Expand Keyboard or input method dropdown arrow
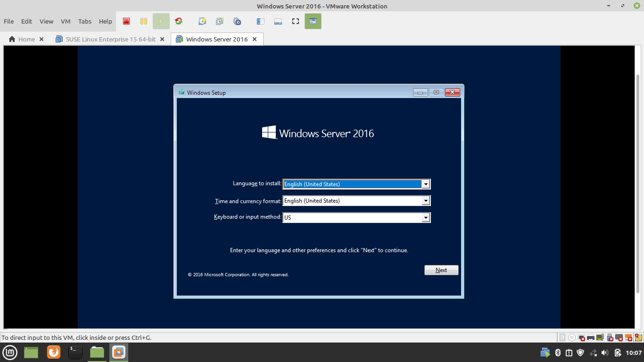The width and height of the screenshot is (644, 362). tap(426, 217)
